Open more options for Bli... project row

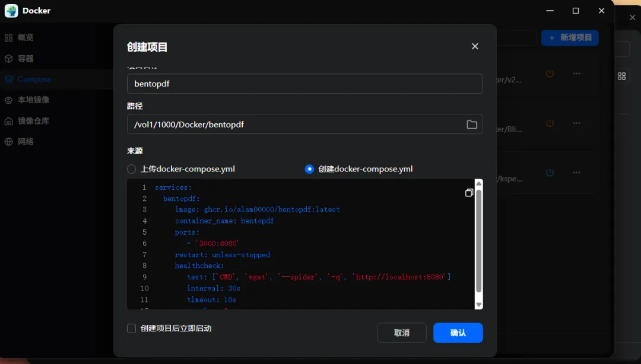point(576,123)
